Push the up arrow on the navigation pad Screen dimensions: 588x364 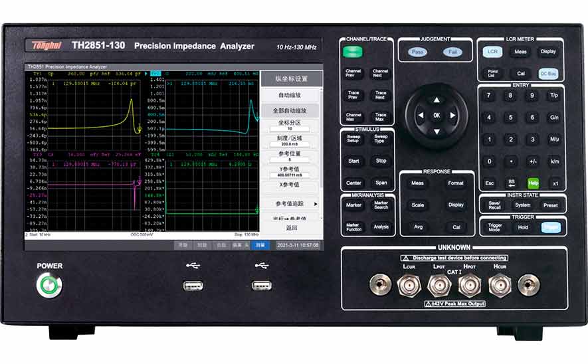pyautogui.click(x=437, y=100)
